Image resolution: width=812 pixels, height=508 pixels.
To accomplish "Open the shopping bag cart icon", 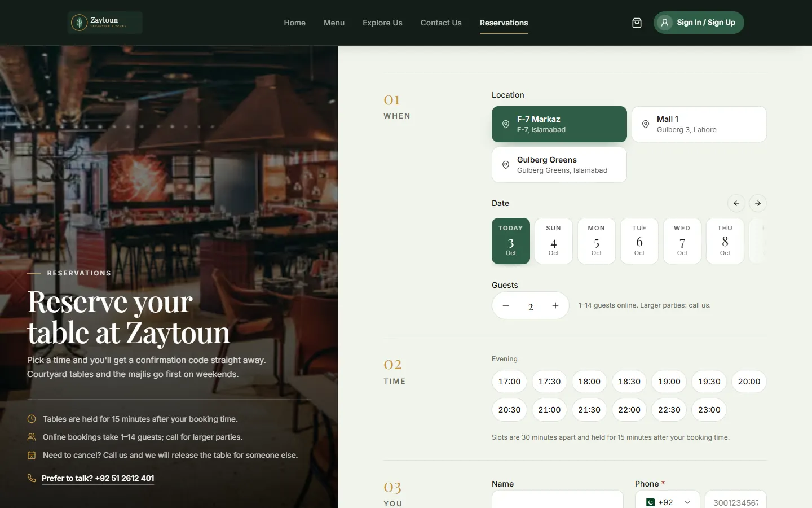I will 637,23.
